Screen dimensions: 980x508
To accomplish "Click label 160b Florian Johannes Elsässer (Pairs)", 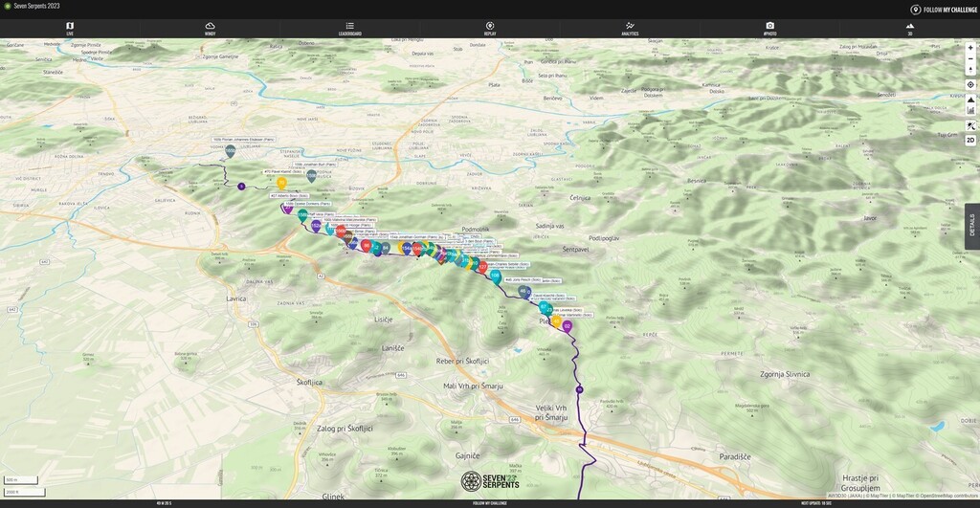I will pyautogui.click(x=244, y=140).
